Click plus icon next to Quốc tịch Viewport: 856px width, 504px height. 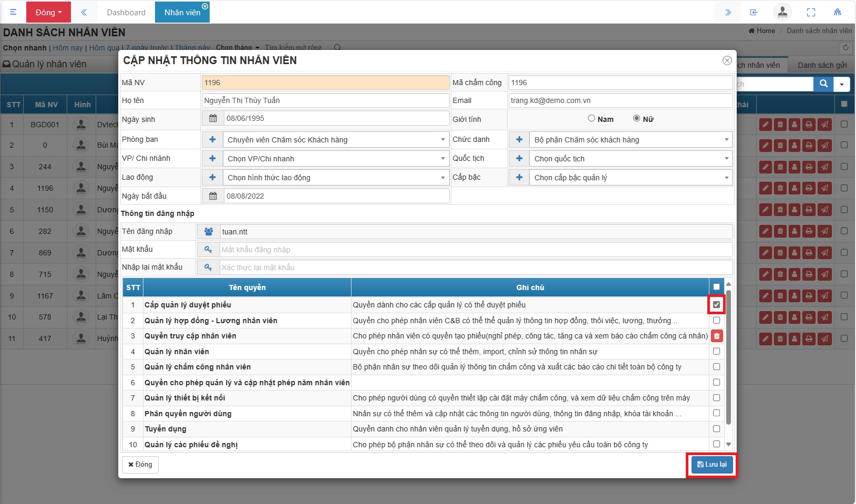pyautogui.click(x=519, y=159)
